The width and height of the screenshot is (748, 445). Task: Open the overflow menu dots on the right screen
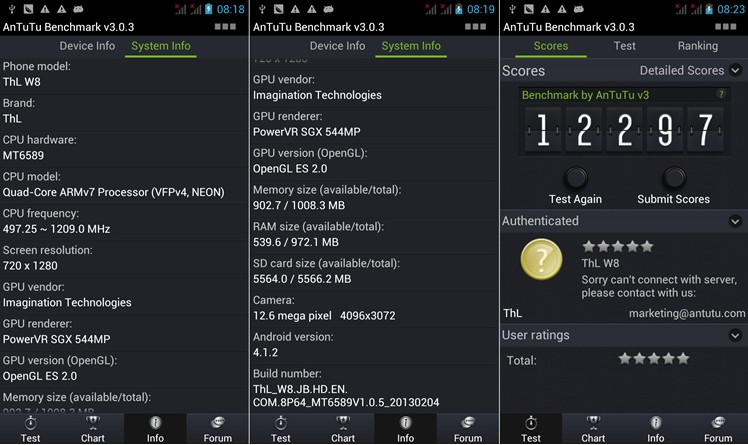coord(726,27)
